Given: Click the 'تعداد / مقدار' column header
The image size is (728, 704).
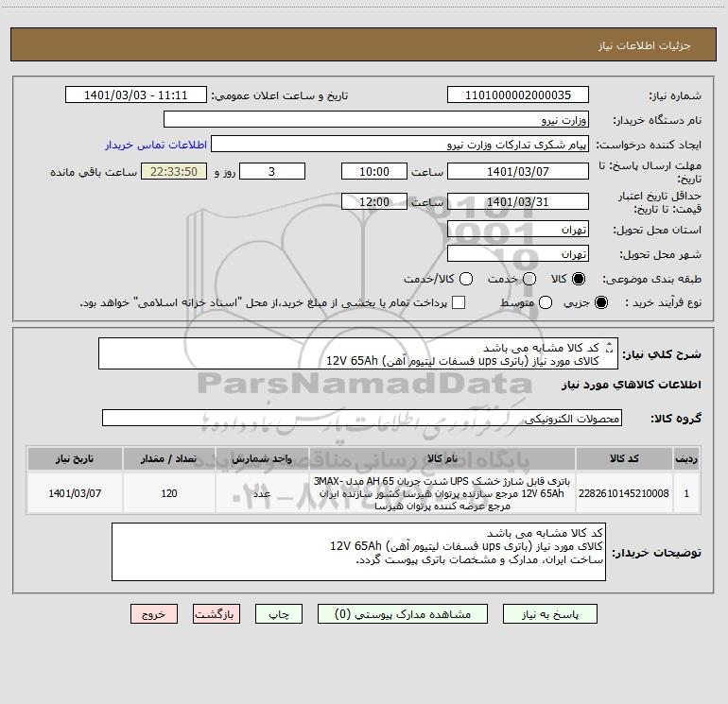Looking at the screenshot, I should point(169,458).
